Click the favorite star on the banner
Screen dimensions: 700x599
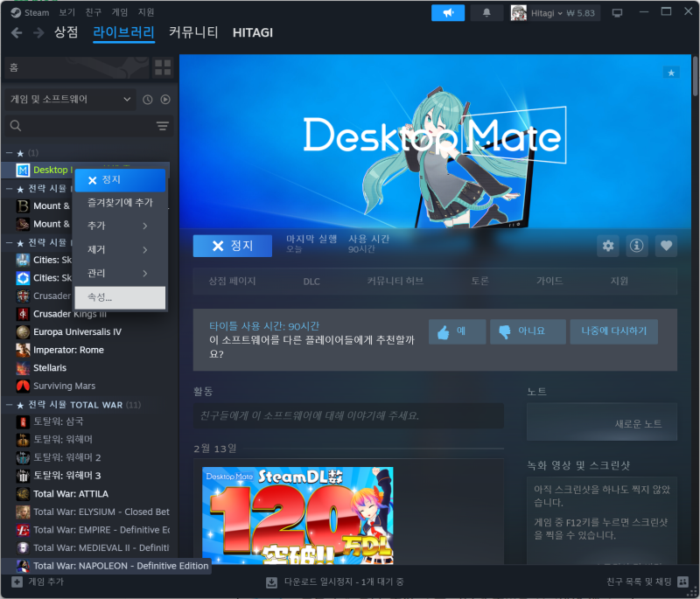tap(671, 73)
